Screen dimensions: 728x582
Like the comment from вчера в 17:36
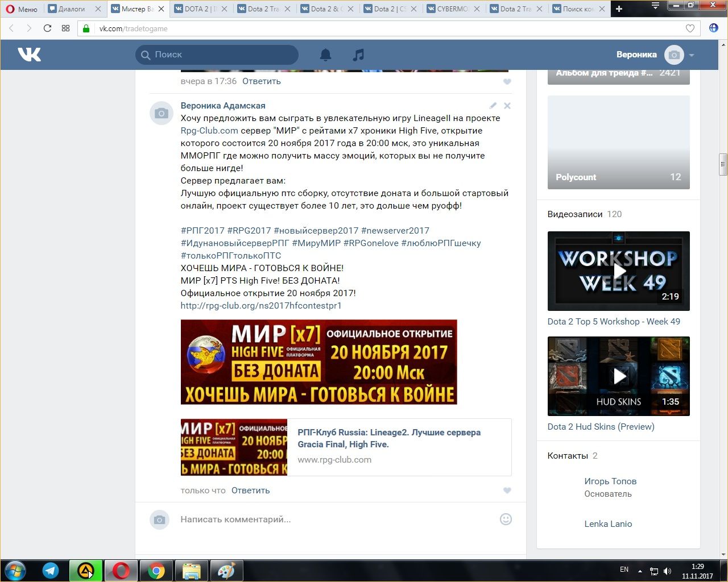[507, 82]
